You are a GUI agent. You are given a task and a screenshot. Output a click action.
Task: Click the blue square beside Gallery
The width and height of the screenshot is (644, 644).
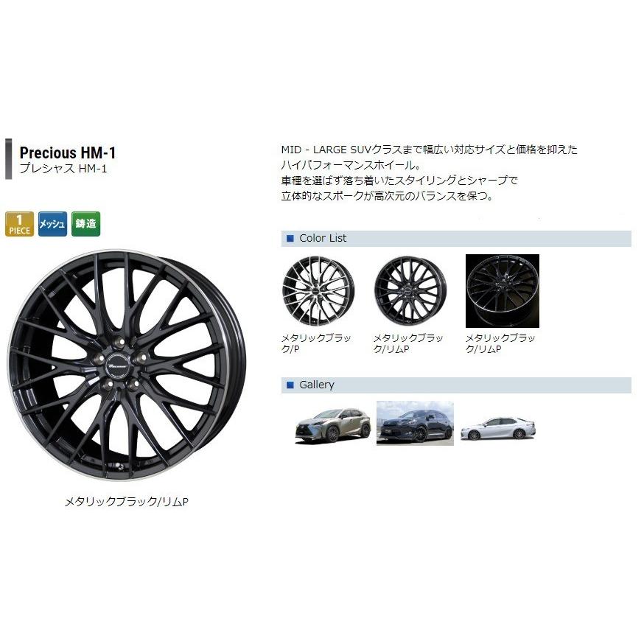click(x=290, y=385)
